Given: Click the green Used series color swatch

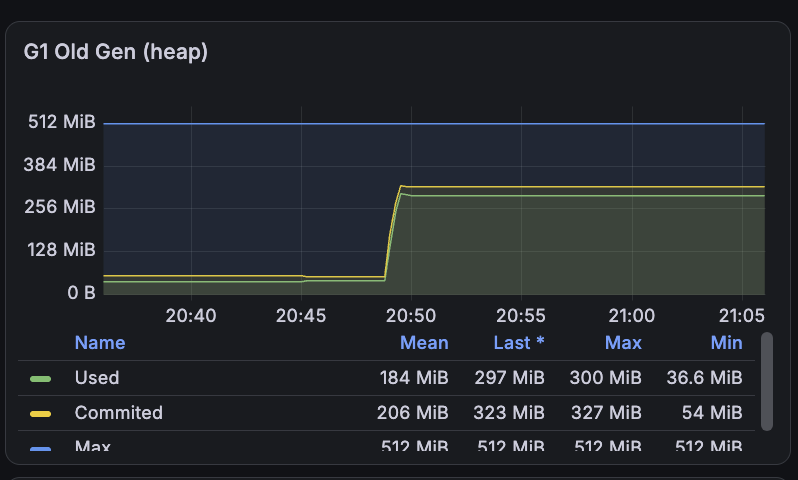Looking at the screenshot, I should point(40,379).
